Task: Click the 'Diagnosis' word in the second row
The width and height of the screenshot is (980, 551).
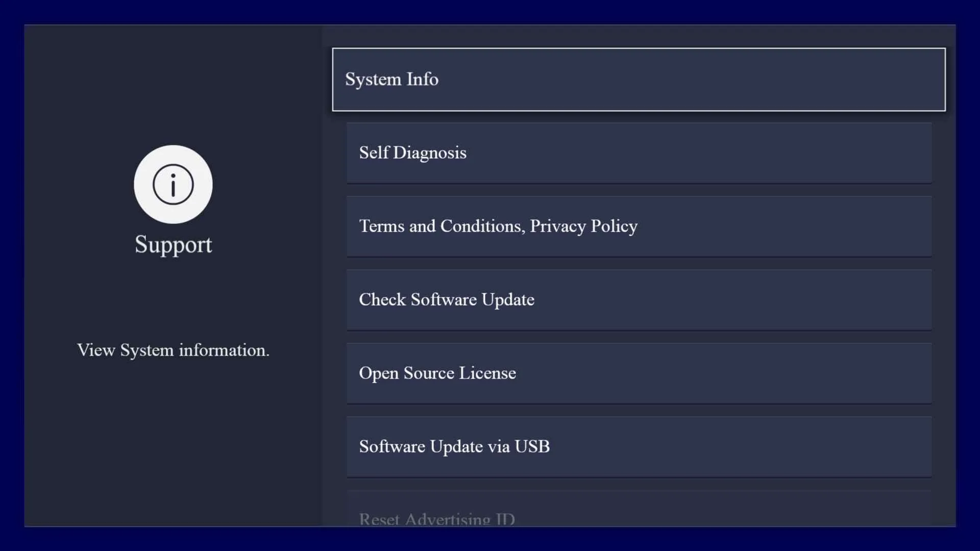Action: pyautogui.click(x=429, y=153)
